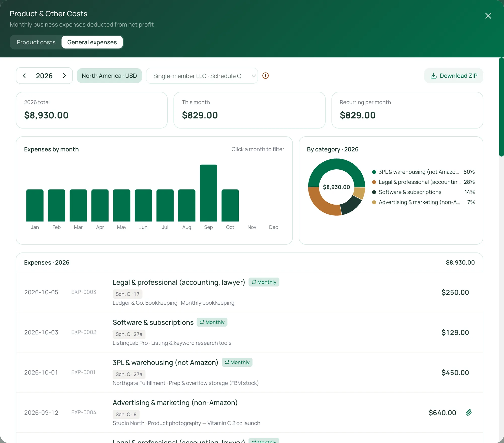The height and width of the screenshot is (443, 504).
Task: Open the Recurring per month card
Action: [x=407, y=110]
